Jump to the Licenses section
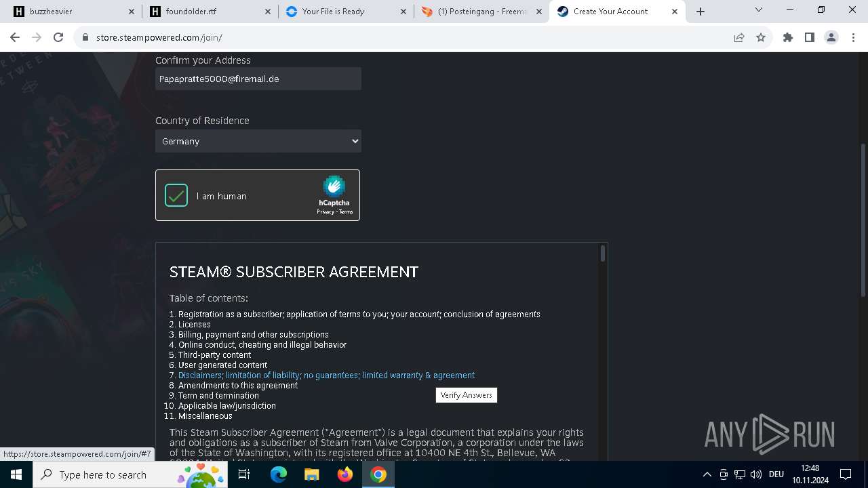This screenshot has height=488, width=868. 194,324
